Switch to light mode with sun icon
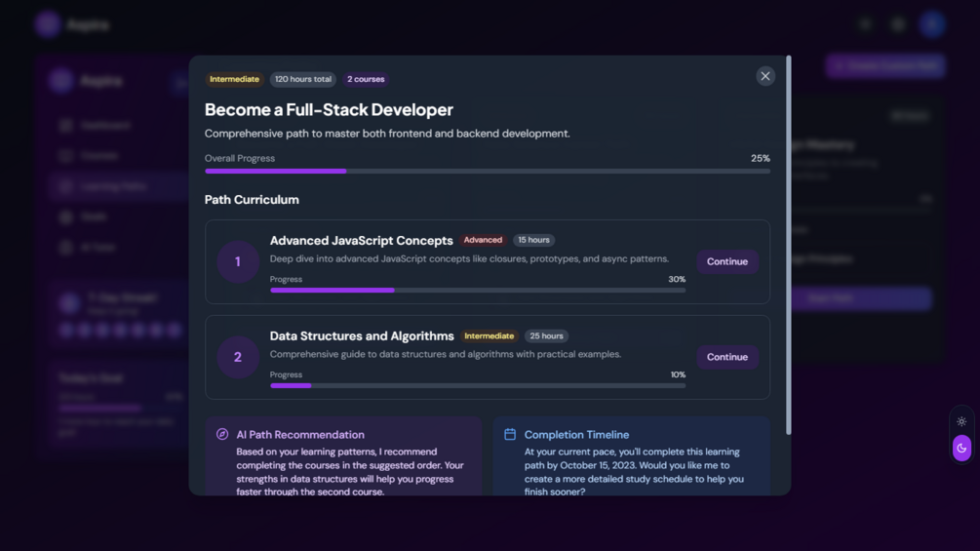The image size is (980, 551). tap(961, 421)
